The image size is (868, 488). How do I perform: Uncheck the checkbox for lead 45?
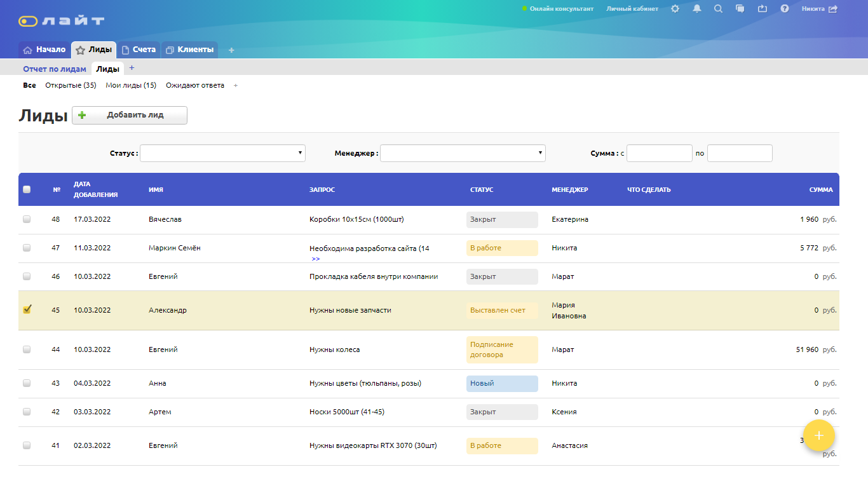click(27, 309)
